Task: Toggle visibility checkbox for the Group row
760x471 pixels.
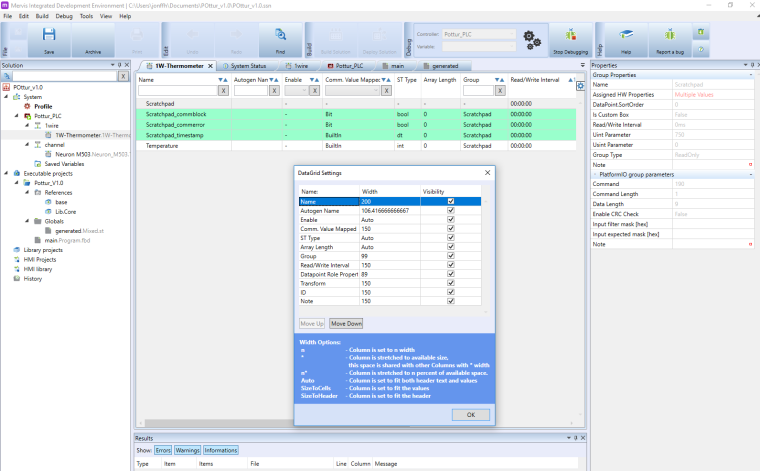Action: (x=451, y=255)
